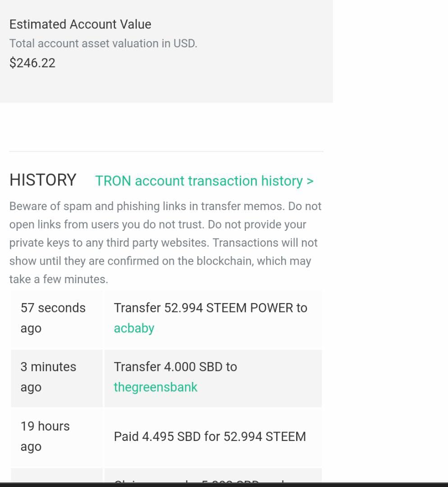Viewport: 448px width, 487px height.
Task: Click the word 'ago' under '57 seconds'
Action: coord(31,329)
